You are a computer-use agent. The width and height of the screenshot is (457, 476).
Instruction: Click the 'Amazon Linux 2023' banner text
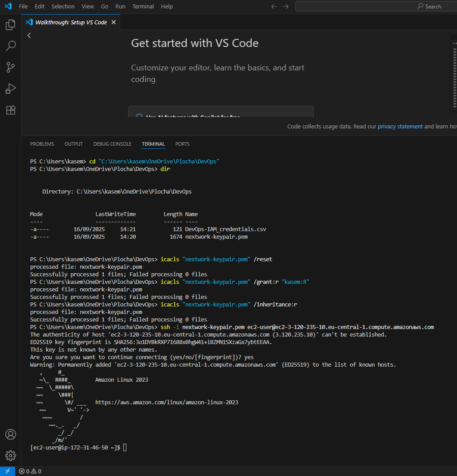click(122, 380)
